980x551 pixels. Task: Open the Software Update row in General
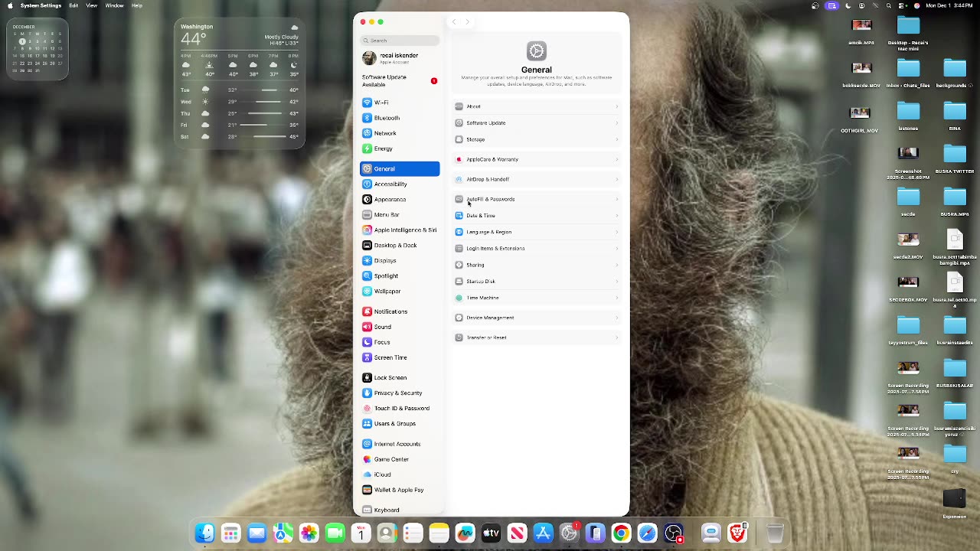click(x=536, y=122)
